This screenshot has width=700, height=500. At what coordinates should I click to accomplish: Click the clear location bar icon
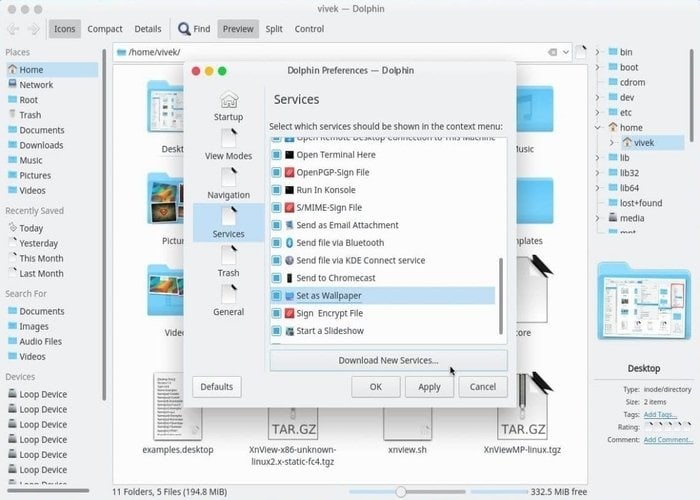coord(552,52)
